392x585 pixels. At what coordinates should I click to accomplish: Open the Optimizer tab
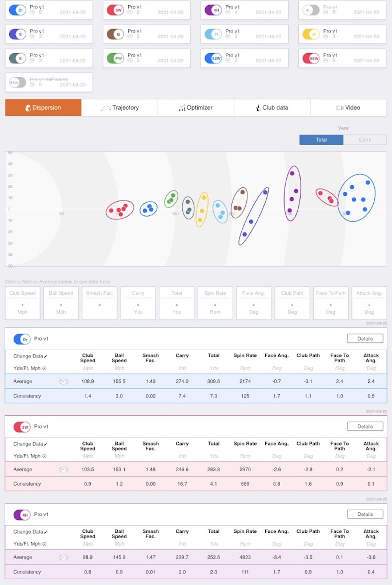pyautogui.click(x=196, y=107)
